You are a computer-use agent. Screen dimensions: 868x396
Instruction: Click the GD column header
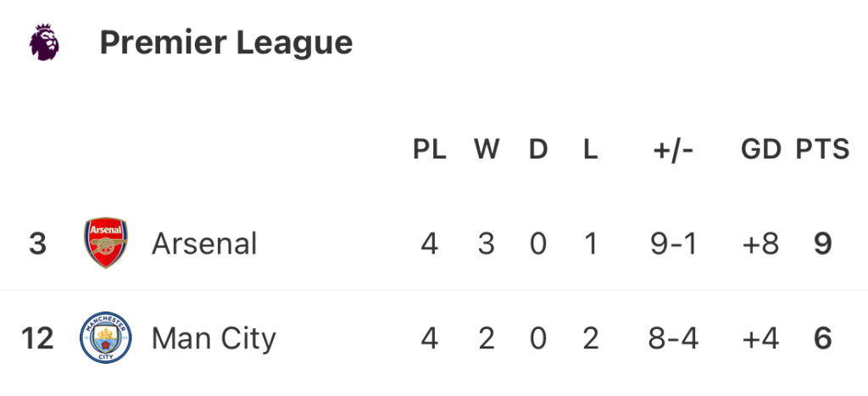761,149
